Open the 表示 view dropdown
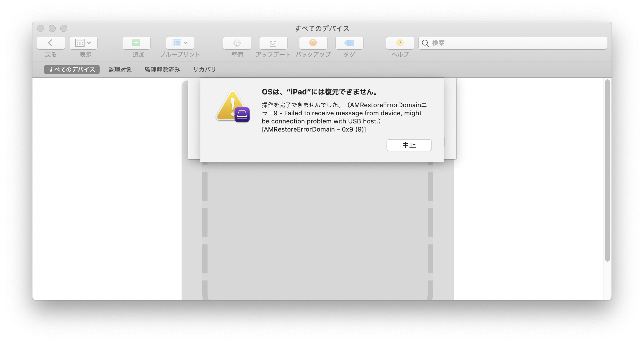The image size is (644, 343). pos(83,43)
